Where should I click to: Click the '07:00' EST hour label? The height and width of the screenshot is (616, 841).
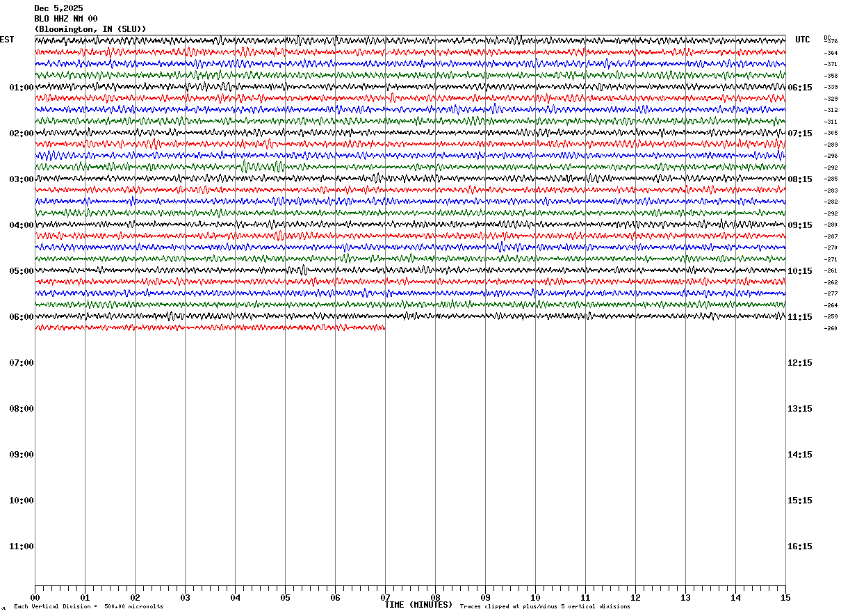click(x=22, y=363)
